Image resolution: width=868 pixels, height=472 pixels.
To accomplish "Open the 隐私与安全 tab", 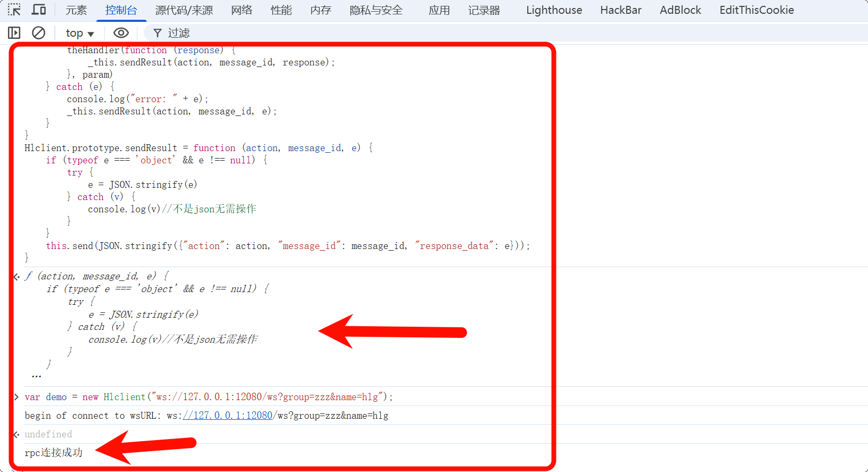I will point(376,10).
